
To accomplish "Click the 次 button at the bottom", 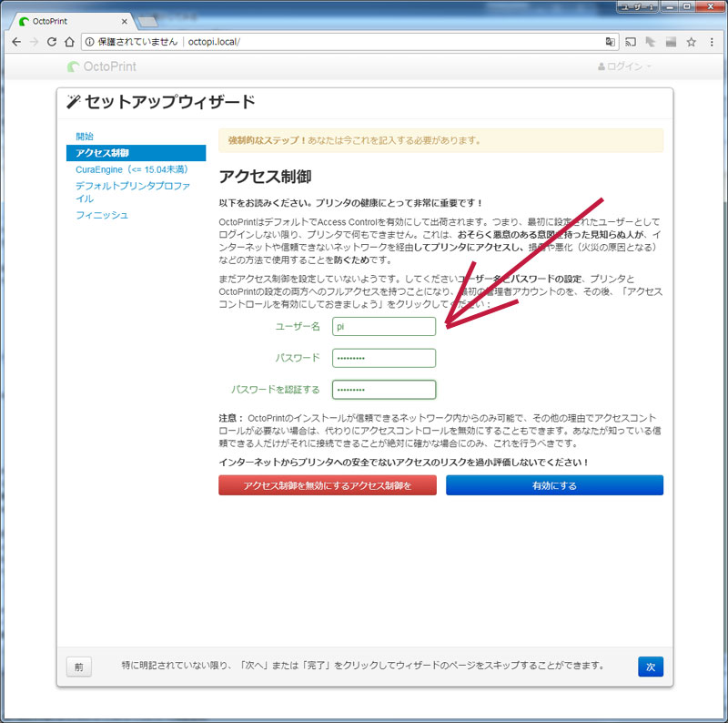I will [x=651, y=667].
